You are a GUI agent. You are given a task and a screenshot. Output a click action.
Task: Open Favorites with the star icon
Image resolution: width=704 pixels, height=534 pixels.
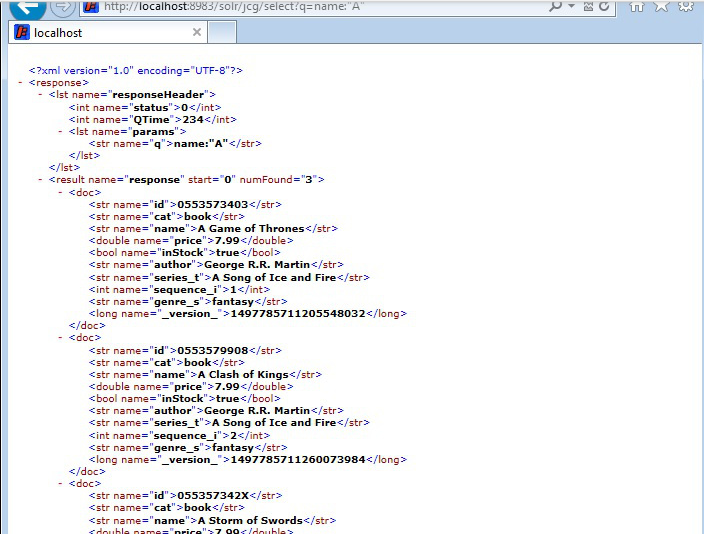coord(661,6)
